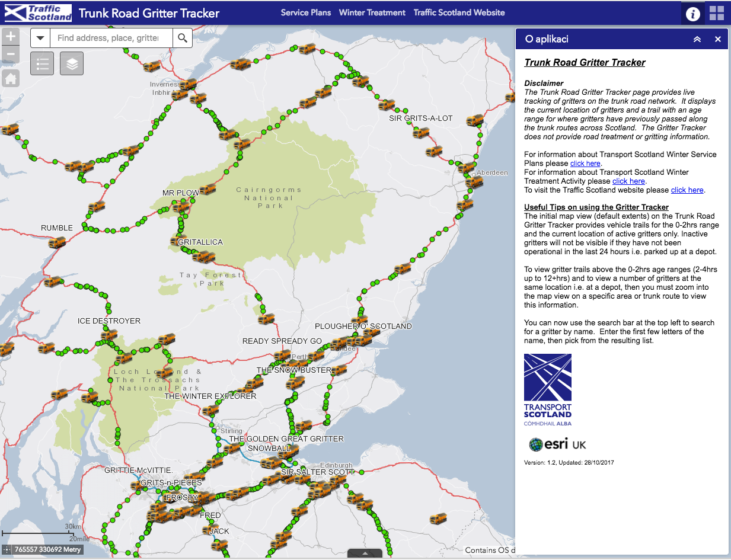Screen dimensions: 731x560
Task: Click the Stirling place label
Action: pos(231,431)
